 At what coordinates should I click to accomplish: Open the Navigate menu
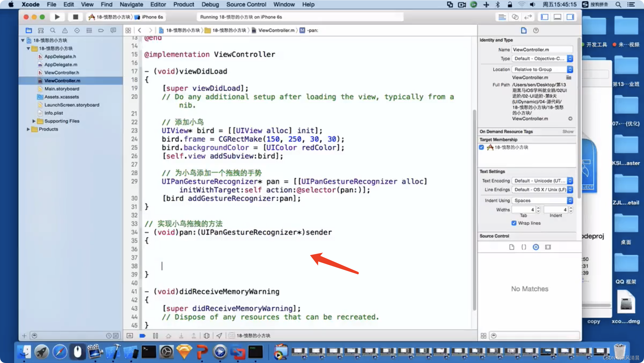click(131, 4)
